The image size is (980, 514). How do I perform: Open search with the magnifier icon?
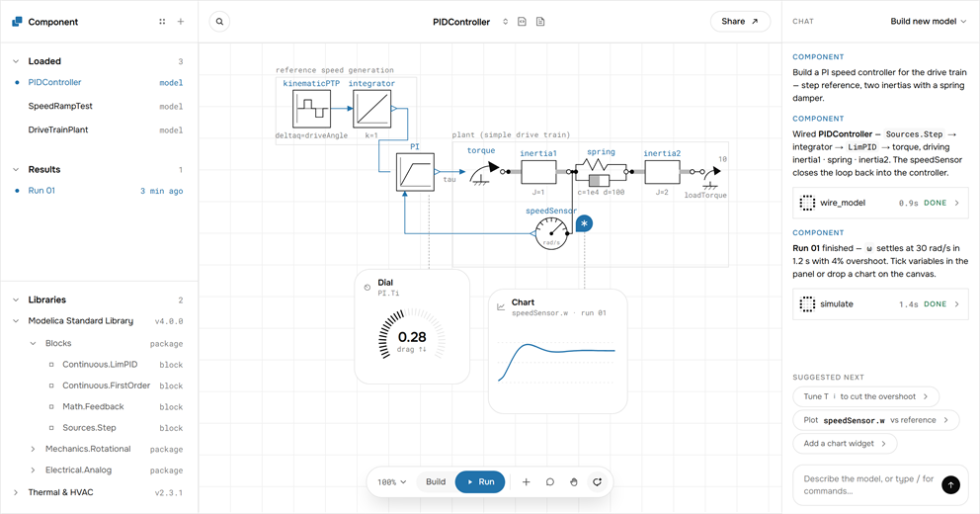click(x=219, y=22)
